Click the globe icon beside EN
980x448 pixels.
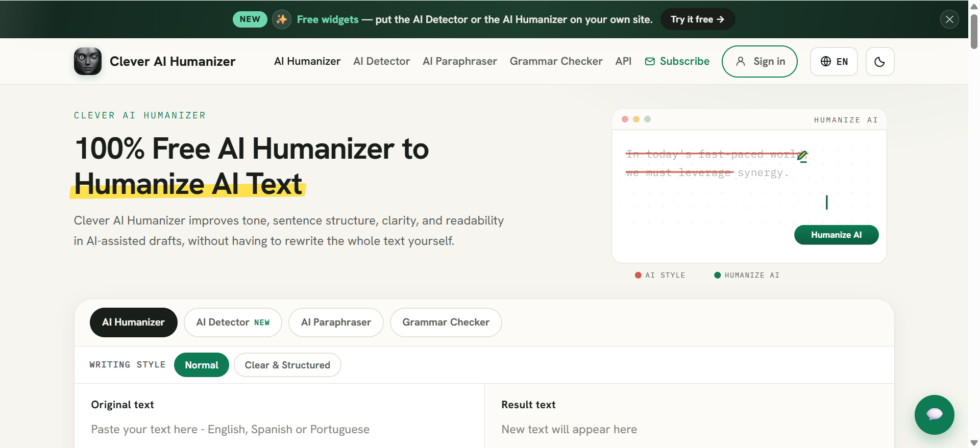[x=825, y=61]
